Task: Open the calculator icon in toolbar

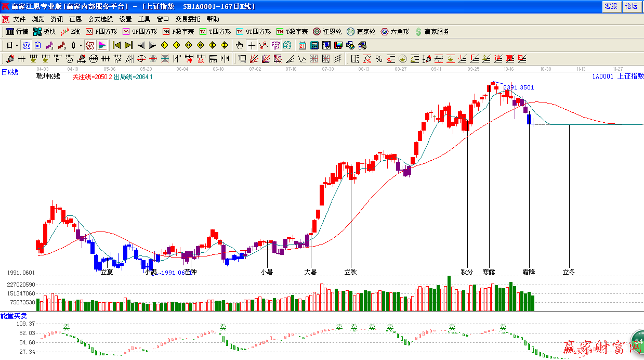Action: coord(314,45)
